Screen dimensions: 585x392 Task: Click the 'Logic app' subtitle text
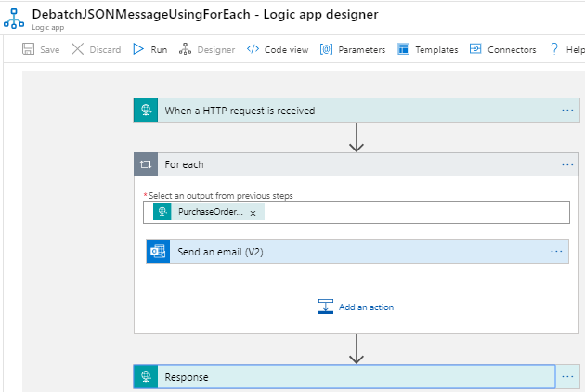(47, 27)
